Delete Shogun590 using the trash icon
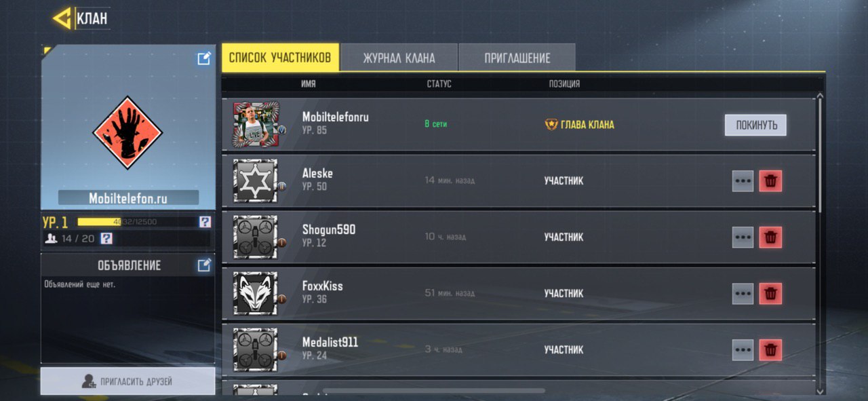 point(770,237)
